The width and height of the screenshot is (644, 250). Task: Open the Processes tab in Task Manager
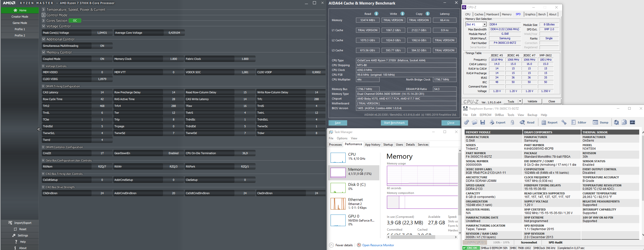point(335,145)
